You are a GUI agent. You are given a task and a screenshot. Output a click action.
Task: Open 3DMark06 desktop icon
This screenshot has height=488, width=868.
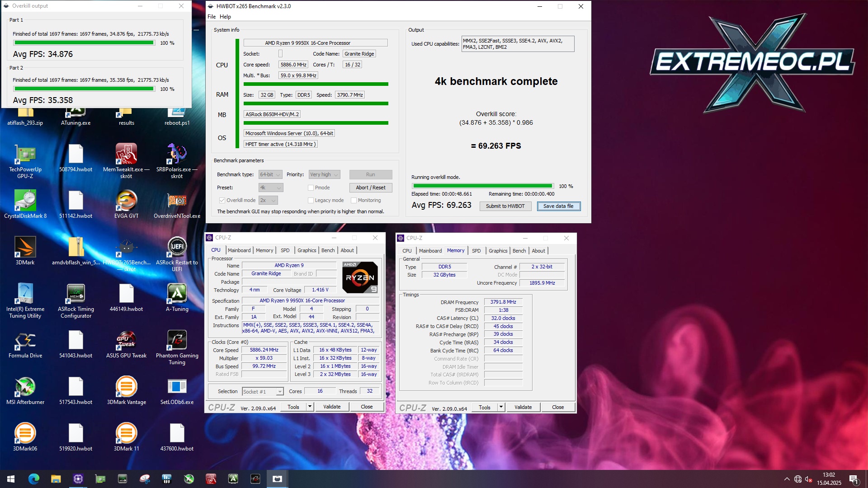tap(25, 437)
